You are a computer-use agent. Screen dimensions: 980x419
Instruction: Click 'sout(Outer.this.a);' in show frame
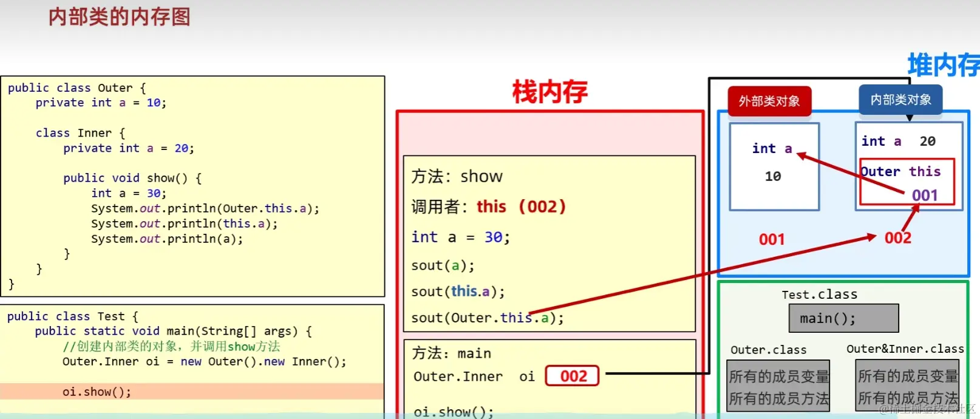488,318
